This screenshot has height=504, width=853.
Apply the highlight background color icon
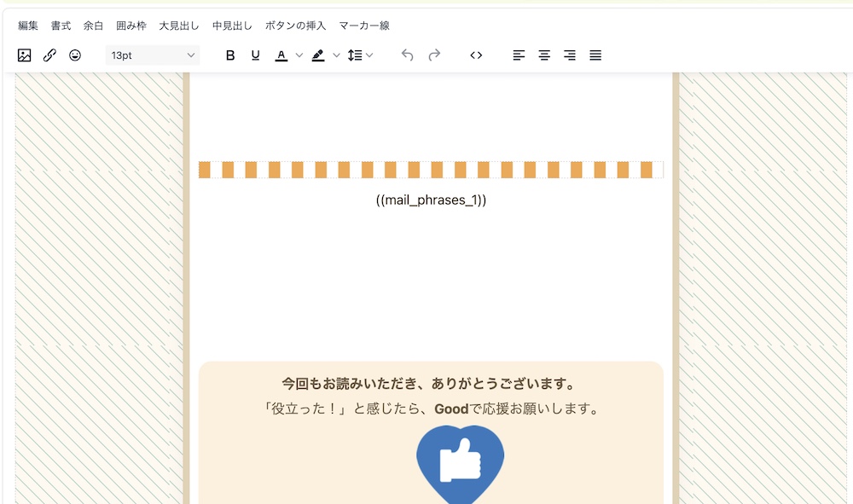coord(318,55)
